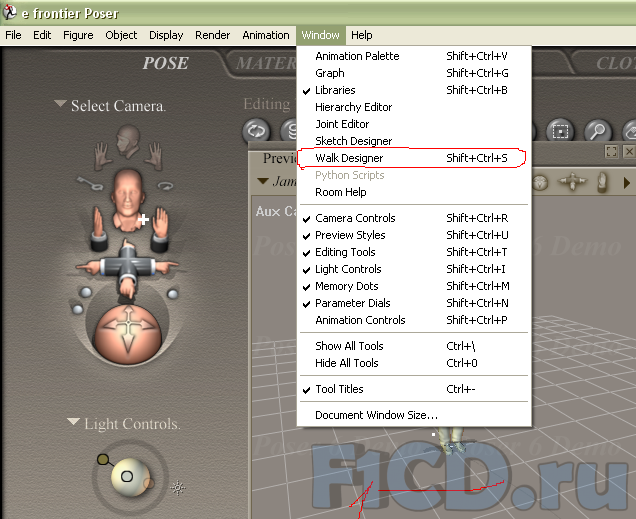
Task: Uncheck Memory Dots in the Window menu
Action: (414, 286)
